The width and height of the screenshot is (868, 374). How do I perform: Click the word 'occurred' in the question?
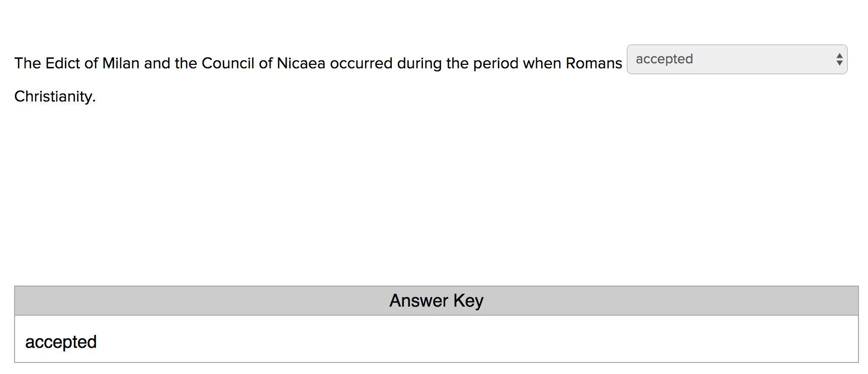click(x=361, y=63)
